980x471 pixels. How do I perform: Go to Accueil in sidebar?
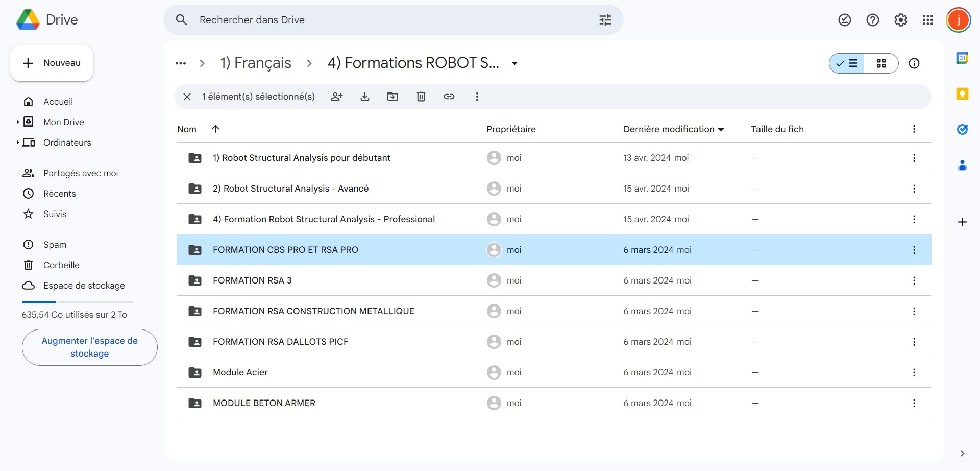tap(58, 102)
